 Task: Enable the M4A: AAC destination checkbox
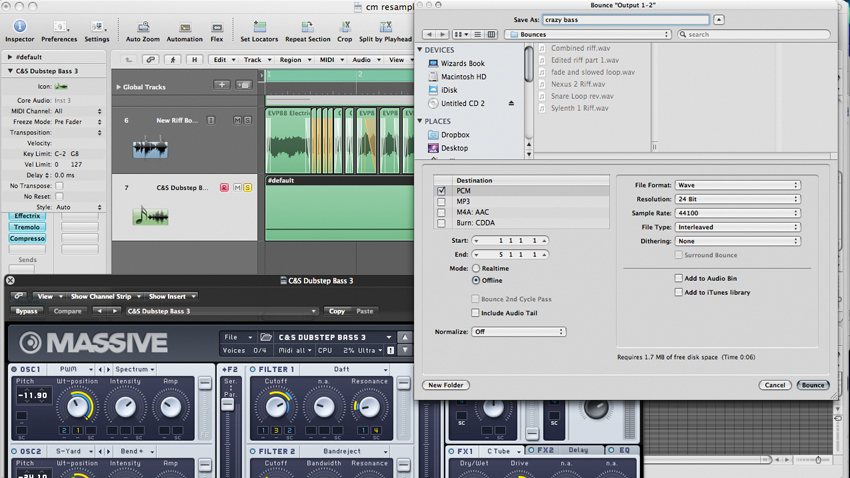(441, 212)
